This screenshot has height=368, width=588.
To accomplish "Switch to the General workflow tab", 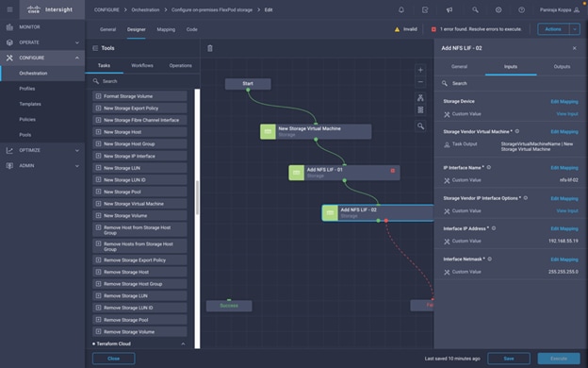I will click(107, 29).
